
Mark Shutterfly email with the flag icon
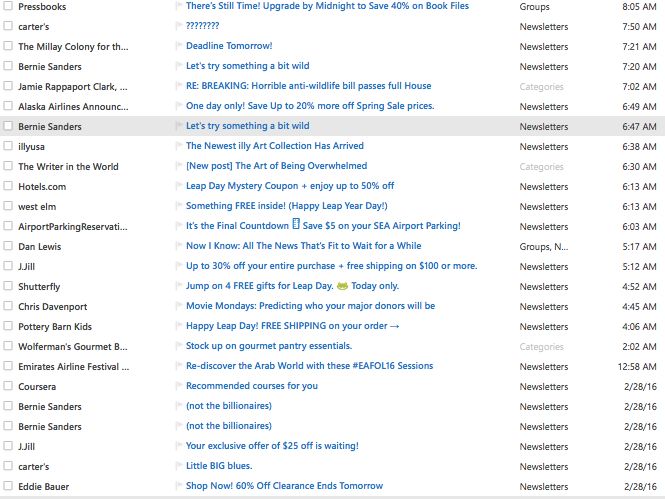click(x=179, y=286)
